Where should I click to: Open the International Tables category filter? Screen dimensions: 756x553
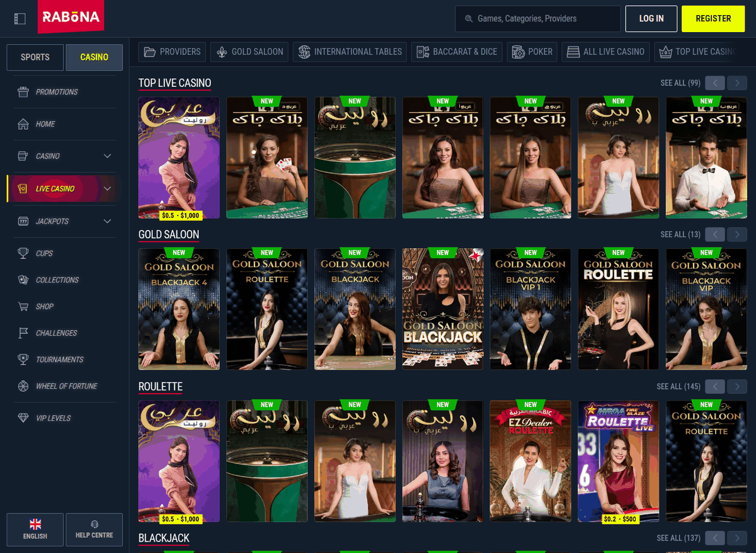click(x=350, y=52)
